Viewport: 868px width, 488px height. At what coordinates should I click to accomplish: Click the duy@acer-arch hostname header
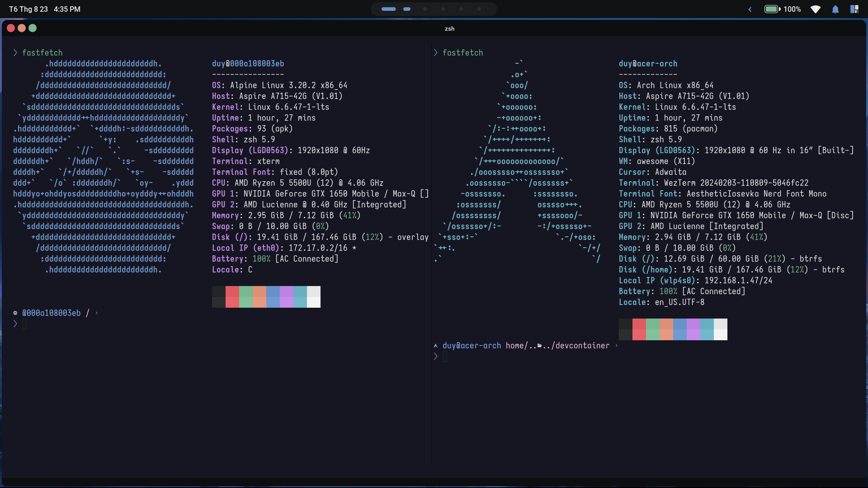[x=648, y=64]
